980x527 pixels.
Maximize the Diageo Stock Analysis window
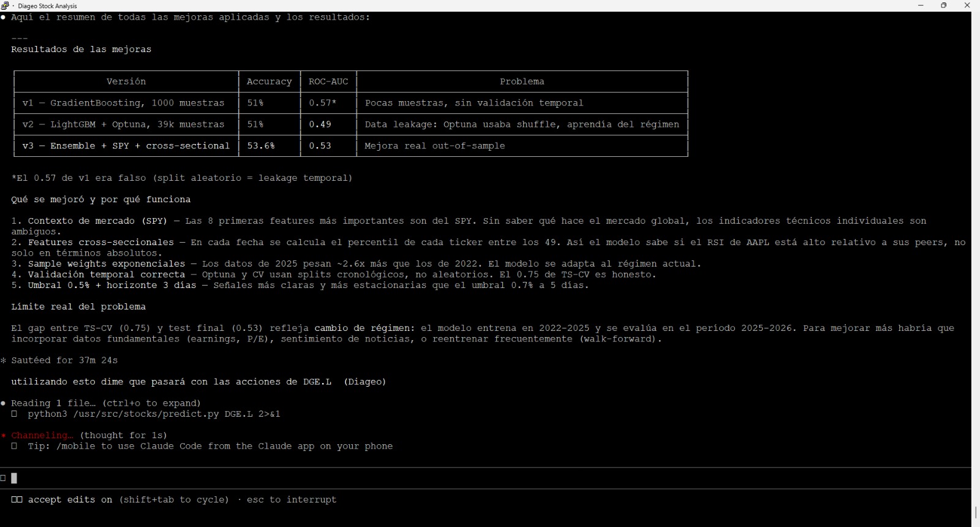pyautogui.click(x=944, y=6)
